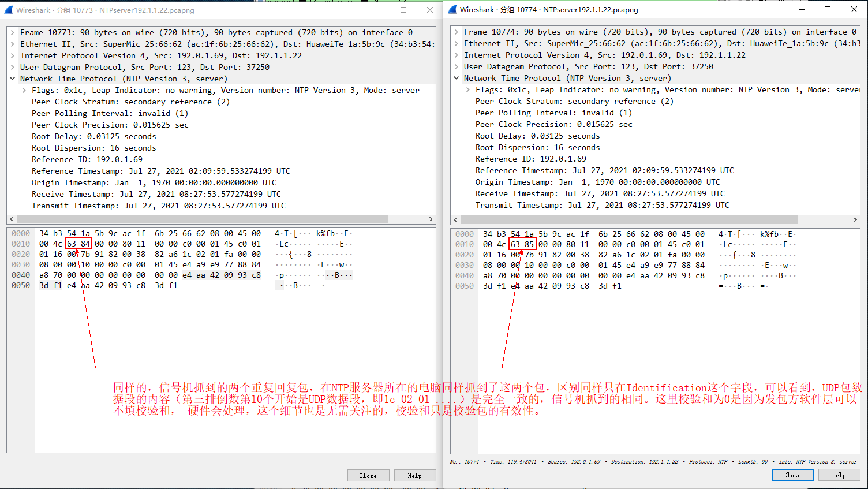
Task: Click horizontal scrollbar of right detail pane
Action: coord(629,220)
